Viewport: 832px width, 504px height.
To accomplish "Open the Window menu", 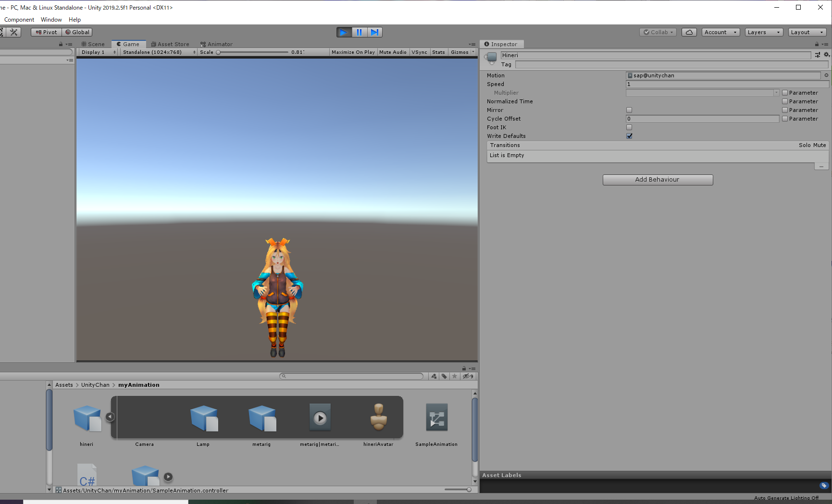I will click(x=51, y=20).
